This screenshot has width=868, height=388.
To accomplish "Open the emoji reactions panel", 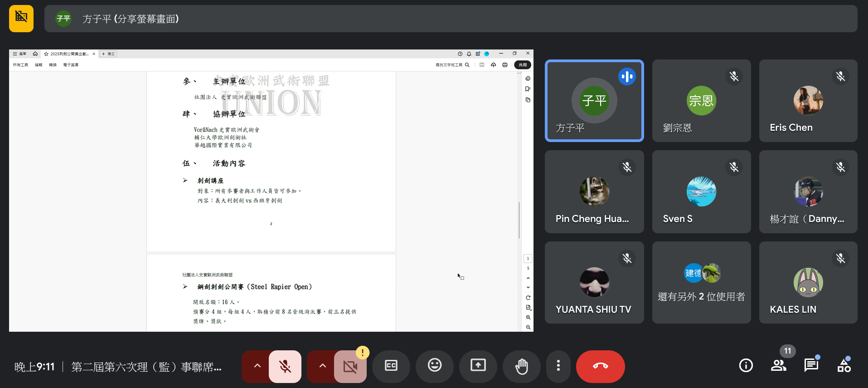I will (x=434, y=366).
